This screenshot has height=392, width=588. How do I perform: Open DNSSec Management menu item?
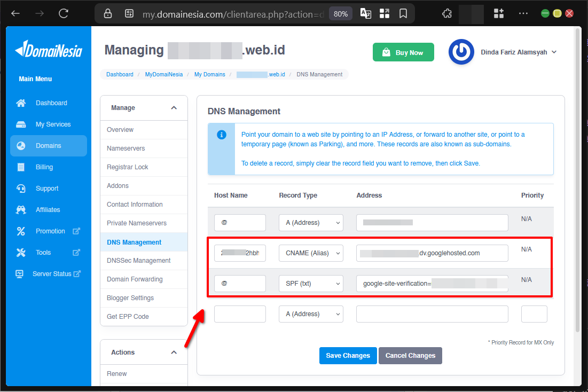click(x=144, y=261)
